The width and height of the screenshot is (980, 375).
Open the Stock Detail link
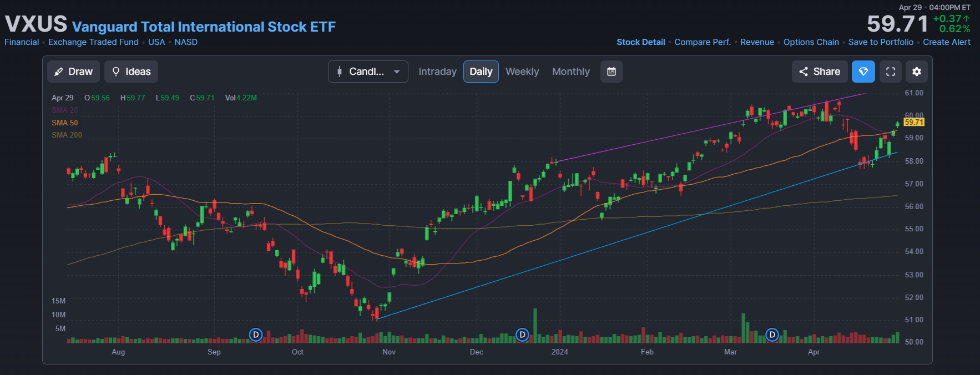click(x=641, y=42)
